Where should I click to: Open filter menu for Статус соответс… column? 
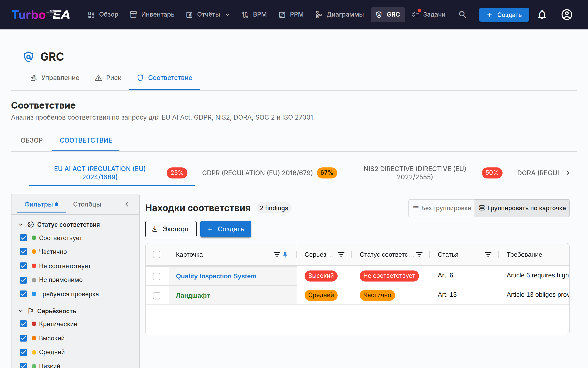coord(419,254)
